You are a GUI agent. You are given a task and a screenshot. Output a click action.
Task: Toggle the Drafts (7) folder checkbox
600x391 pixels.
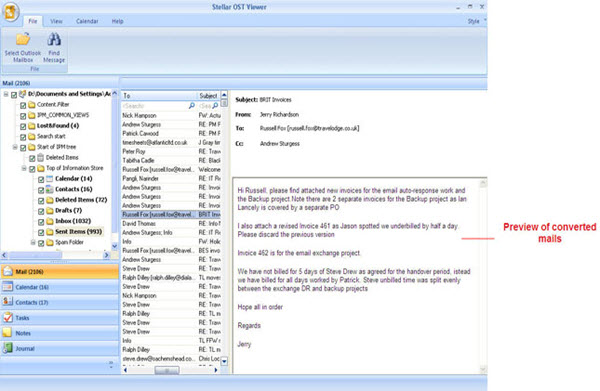click(x=41, y=211)
